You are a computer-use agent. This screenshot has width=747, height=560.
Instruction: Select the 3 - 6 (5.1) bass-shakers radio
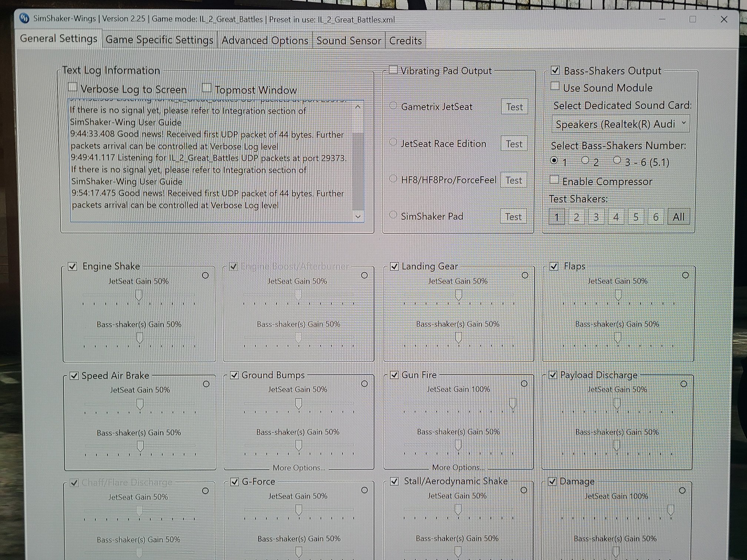point(617,160)
